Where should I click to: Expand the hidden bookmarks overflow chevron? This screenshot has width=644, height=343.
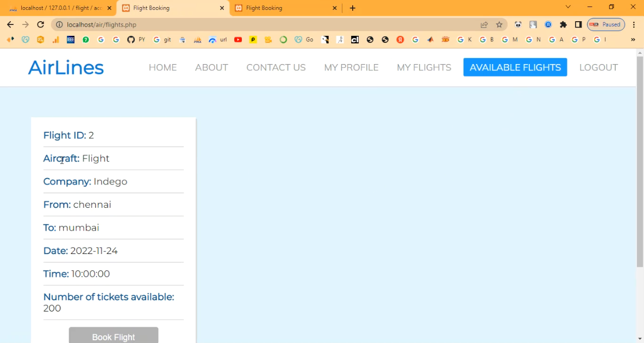[x=633, y=40]
